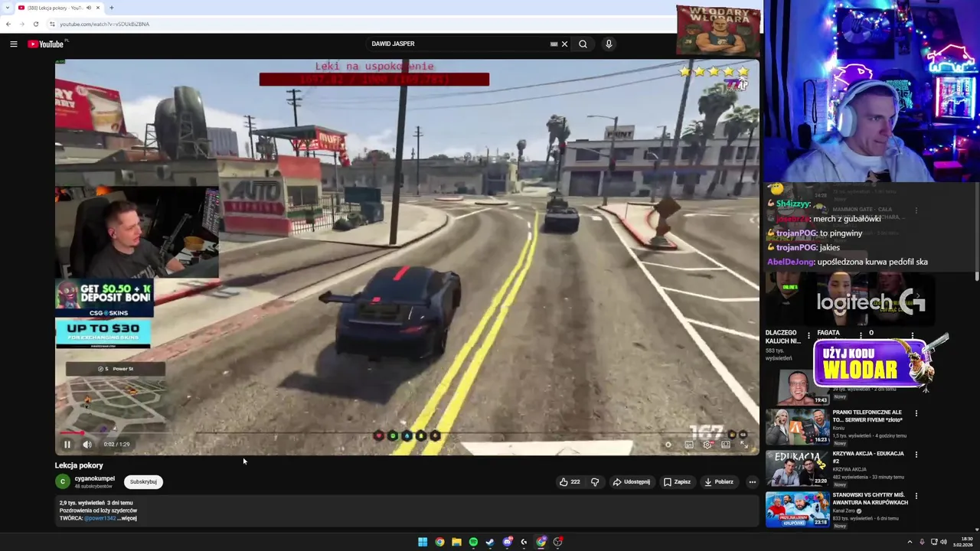Toggle the autoplay switch in the player
The image size is (980, 551).
click(x=668, y=444)
